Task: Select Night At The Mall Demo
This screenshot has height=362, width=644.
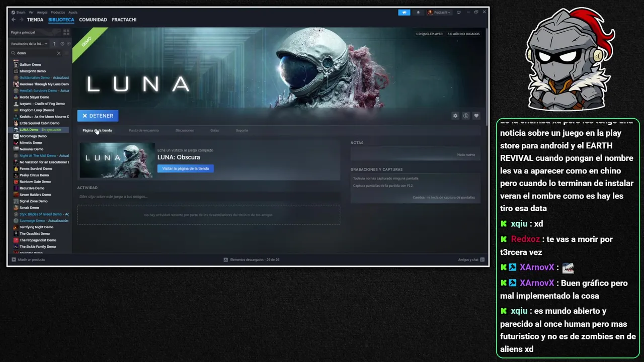Action: tap(41, 156)
